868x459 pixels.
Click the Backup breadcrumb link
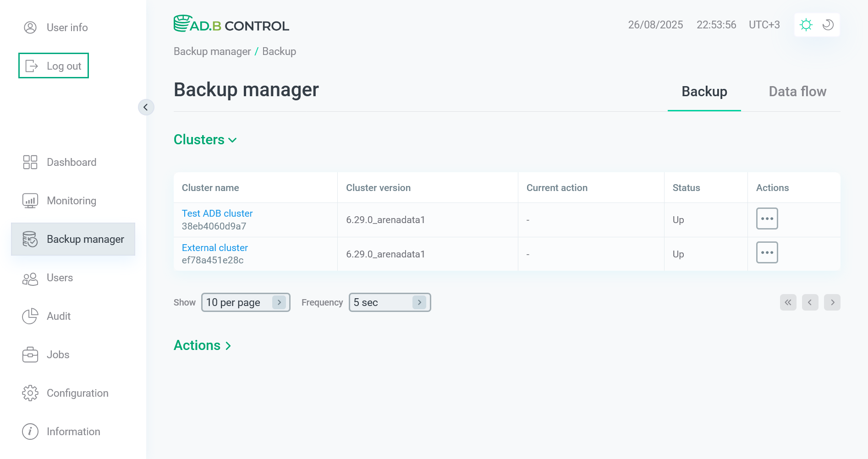tap(279, 51)
